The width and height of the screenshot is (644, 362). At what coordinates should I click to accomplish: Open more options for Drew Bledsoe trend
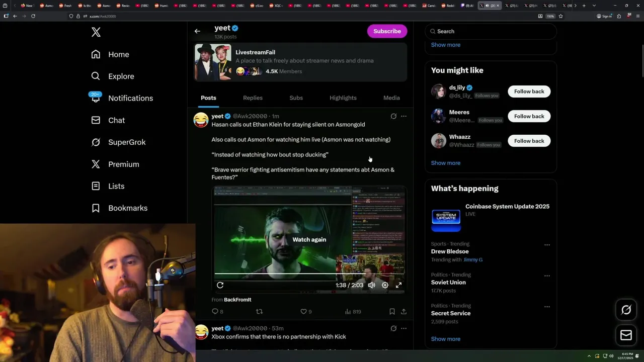(547, 245)
